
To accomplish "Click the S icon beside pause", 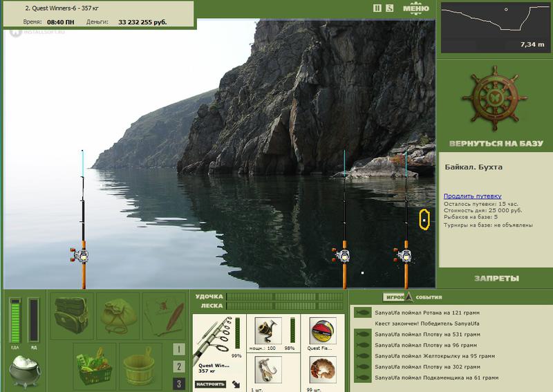I will [389, 8].
